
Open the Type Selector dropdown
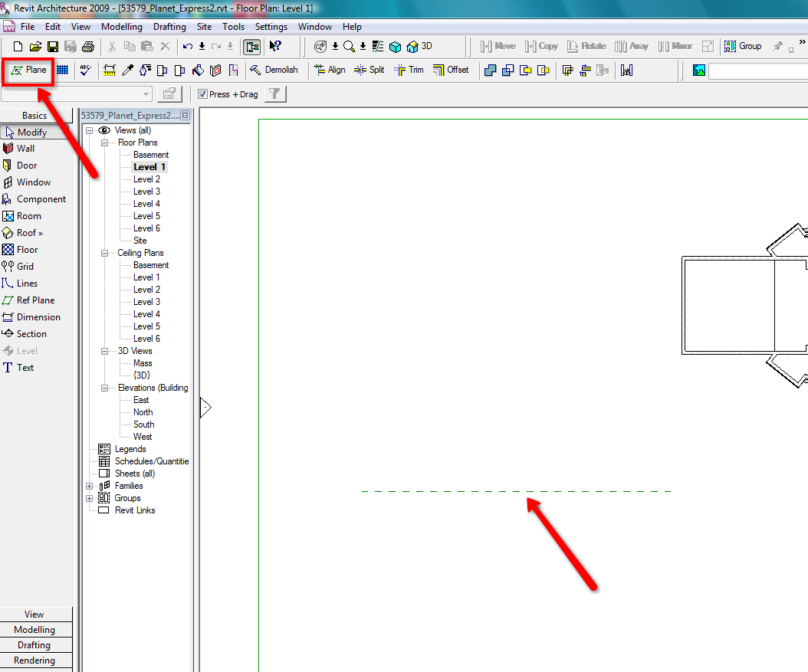(146, 94)
